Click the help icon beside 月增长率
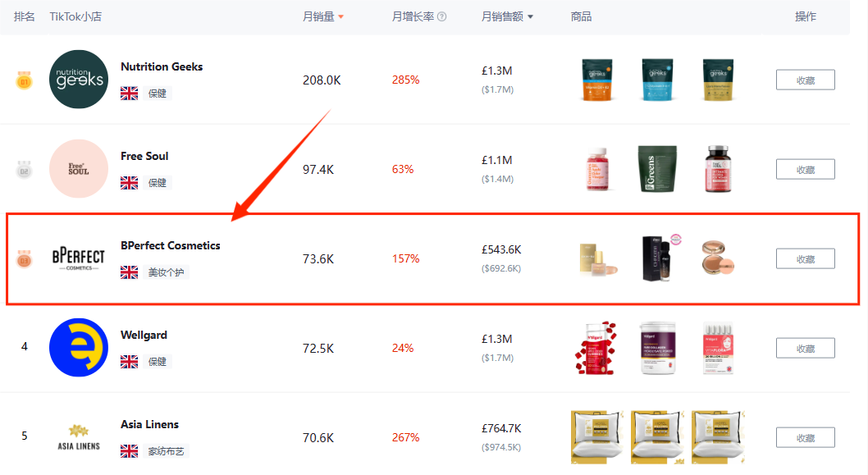This screenshot has height=475, width=868. click(442, 17)
